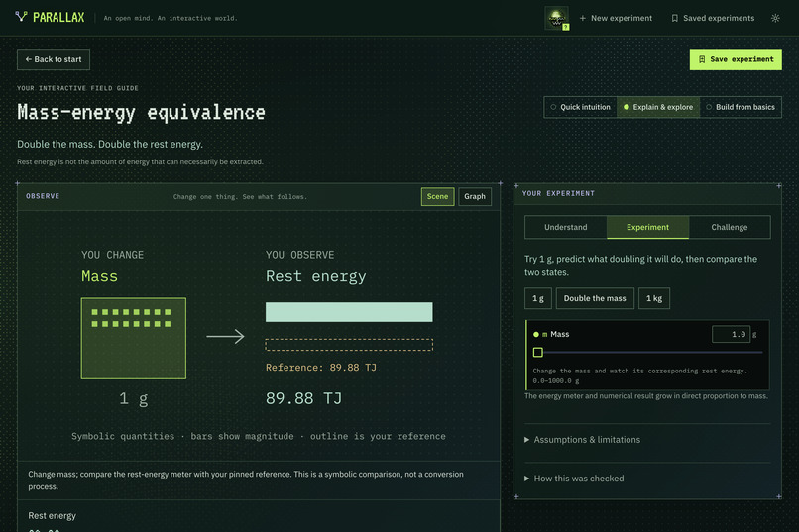
Task: Select the Explain & explore mode
Action: (x=658, y=107)
